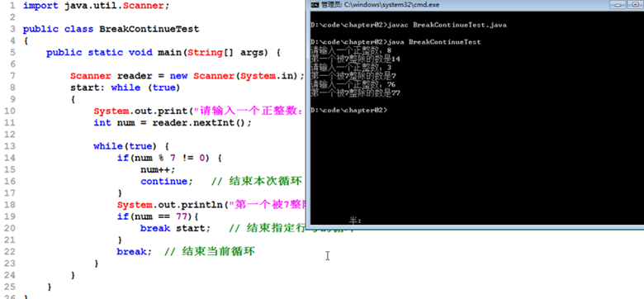Click line number 1 in the gutter
The width and height of the screenshot is (644, 299).
(12, 6)
